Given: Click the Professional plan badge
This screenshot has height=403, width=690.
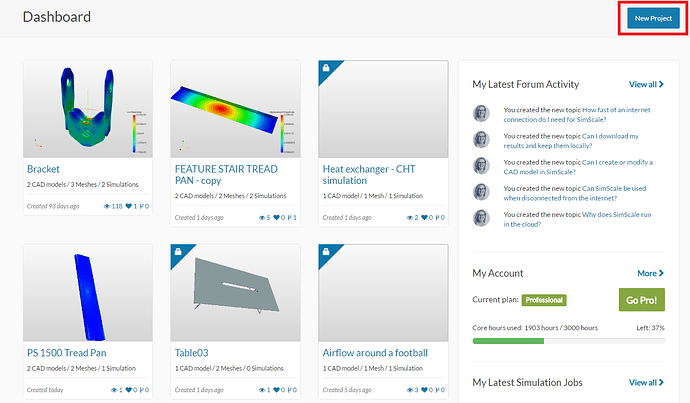Looking at the screenshot, I should point(544,300).
